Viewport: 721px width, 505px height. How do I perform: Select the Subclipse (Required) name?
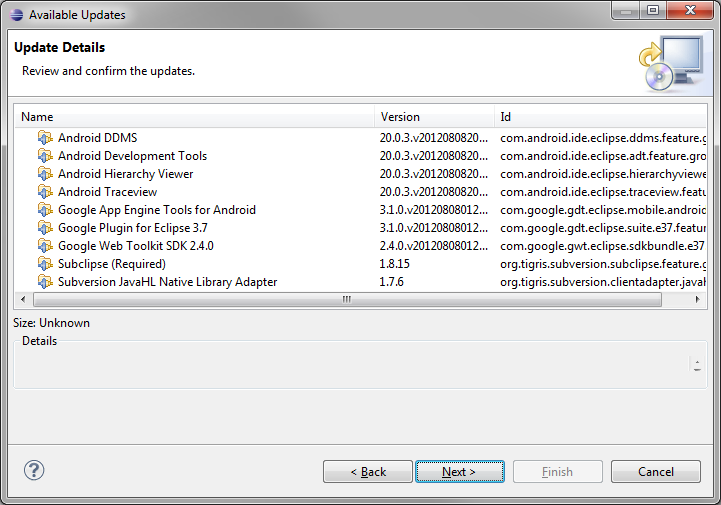[x=112, y=264]
